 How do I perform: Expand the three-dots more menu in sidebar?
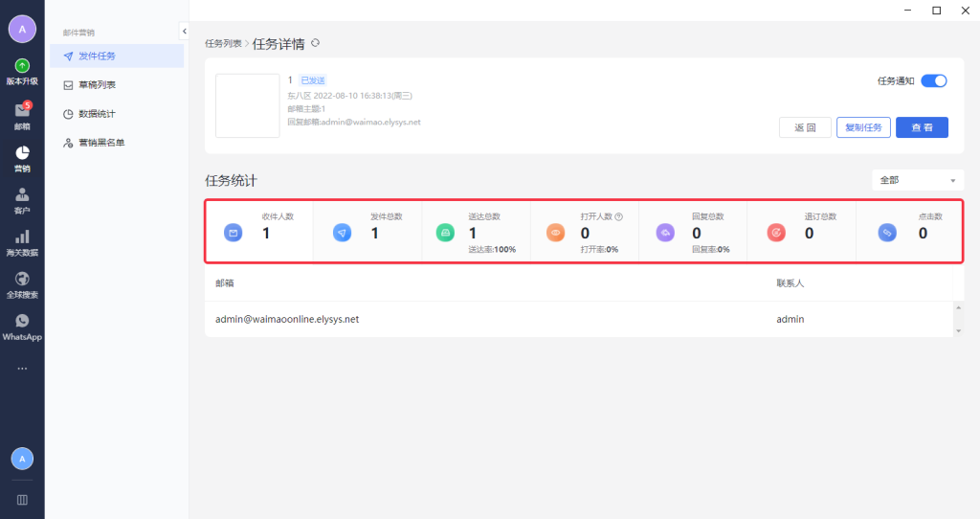click(x=22, y=369)
